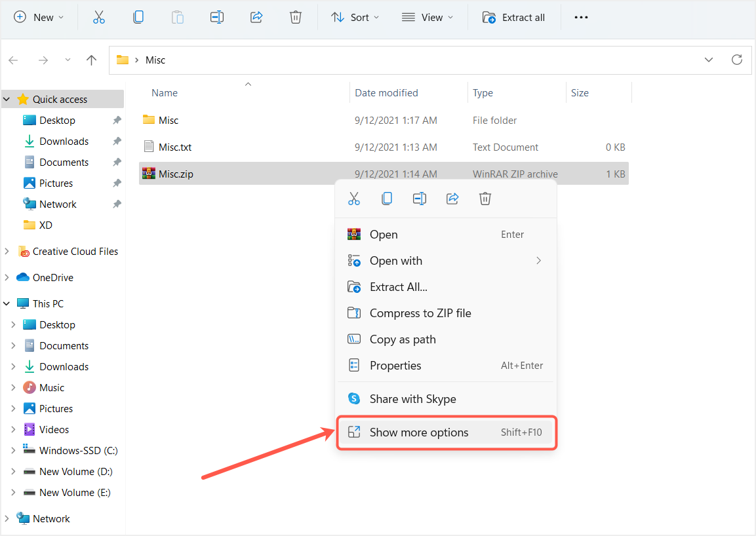Click the New button in the toolbar
756x536 pixels.
[x=39, y=18]
